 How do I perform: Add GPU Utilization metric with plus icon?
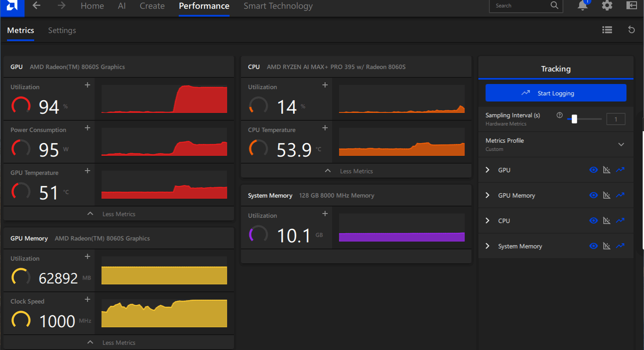88,85
